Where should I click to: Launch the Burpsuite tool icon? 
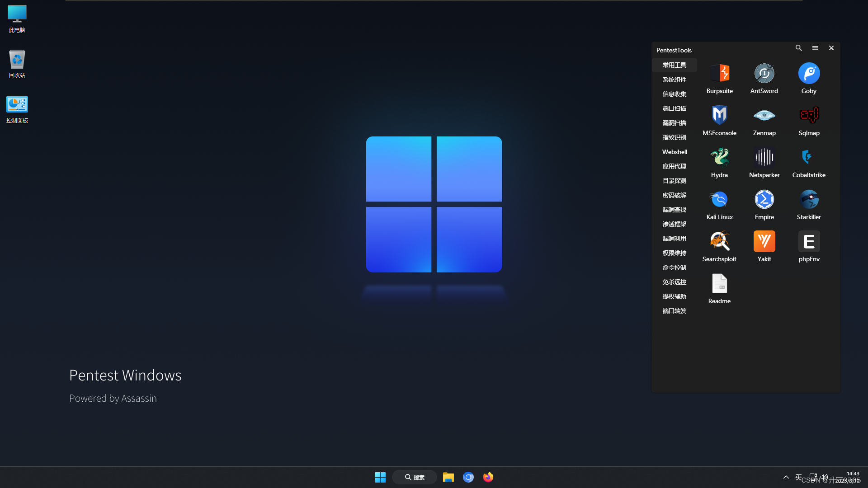coord(719,74)
